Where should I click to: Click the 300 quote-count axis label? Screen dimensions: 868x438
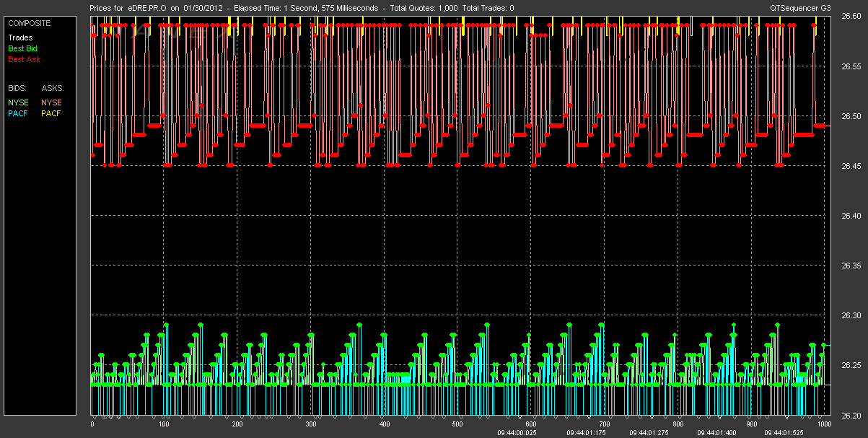coord(312,424)
